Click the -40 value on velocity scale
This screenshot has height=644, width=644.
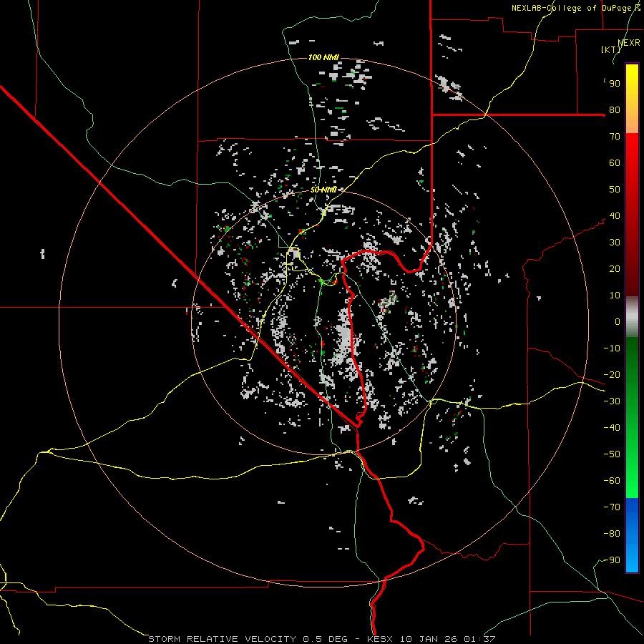click(x=612, y=428)
